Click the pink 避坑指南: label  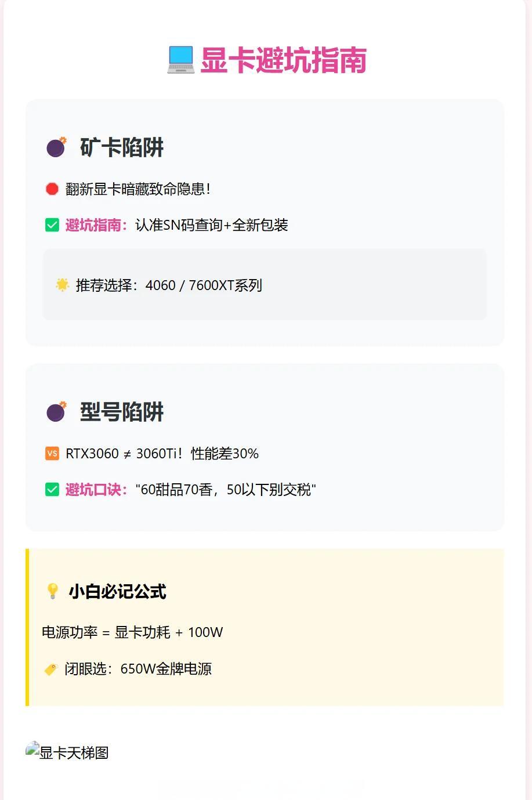pos(96,225)
